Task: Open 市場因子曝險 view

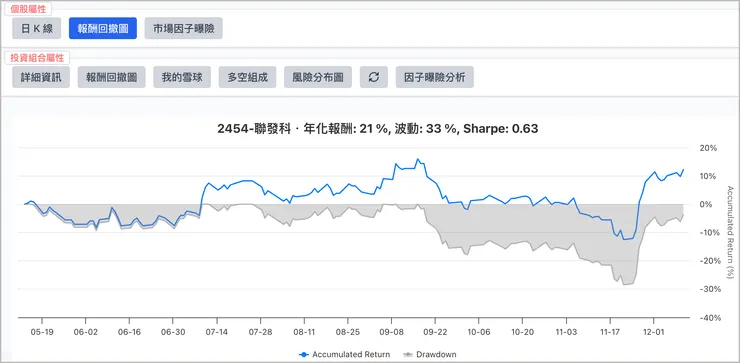Action: click(184, 28)
